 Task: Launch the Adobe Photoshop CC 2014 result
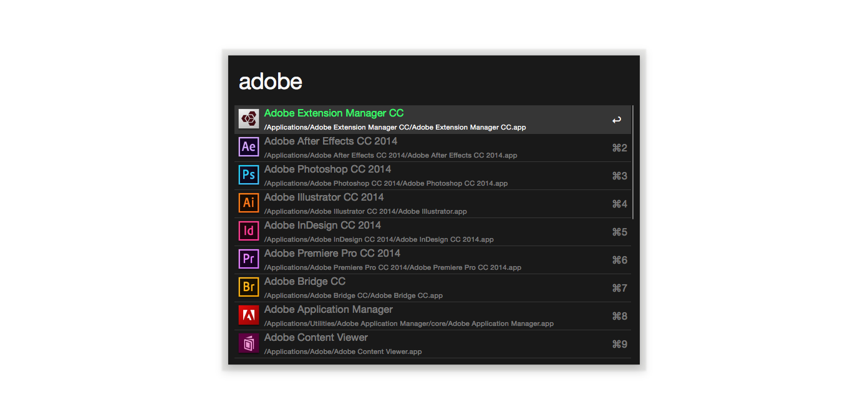(433, 176)
